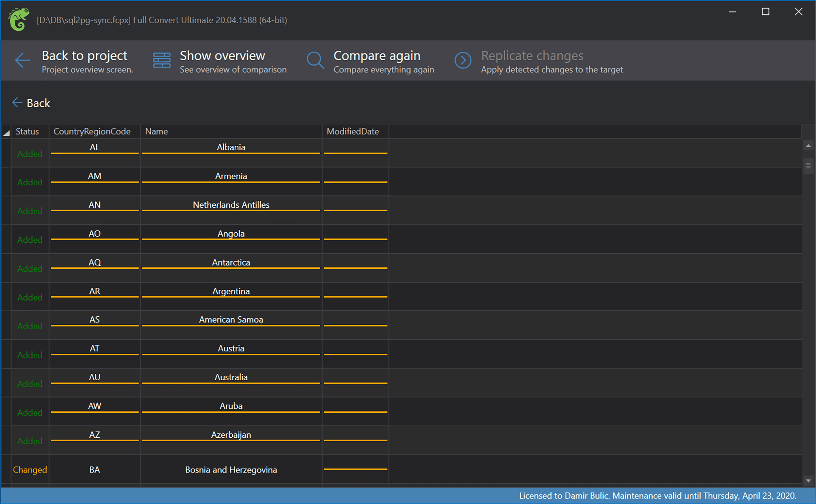Sort by CountryRegionCode column header

[x=92, y=131]
